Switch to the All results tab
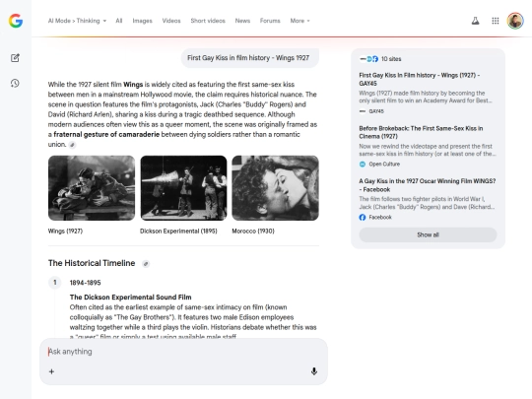The height and width of the screenshot is (399, 532). (x=119, y=21)
